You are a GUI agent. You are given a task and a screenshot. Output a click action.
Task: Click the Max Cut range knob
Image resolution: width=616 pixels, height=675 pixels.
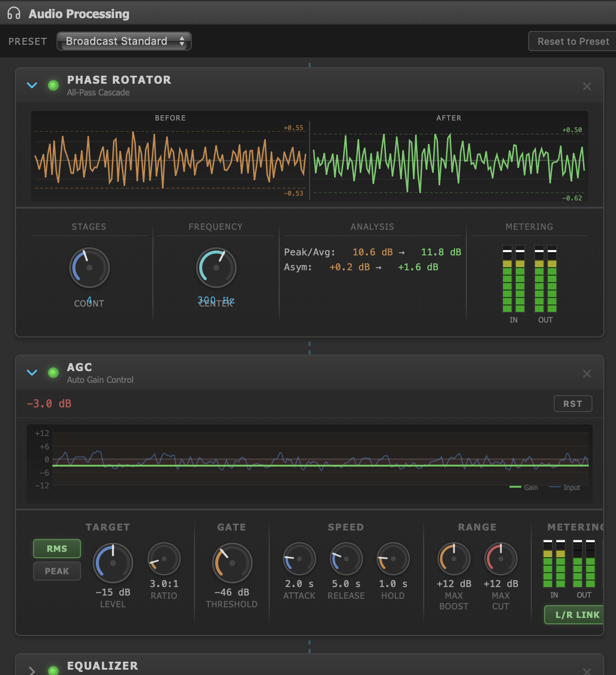pos(501,559)
